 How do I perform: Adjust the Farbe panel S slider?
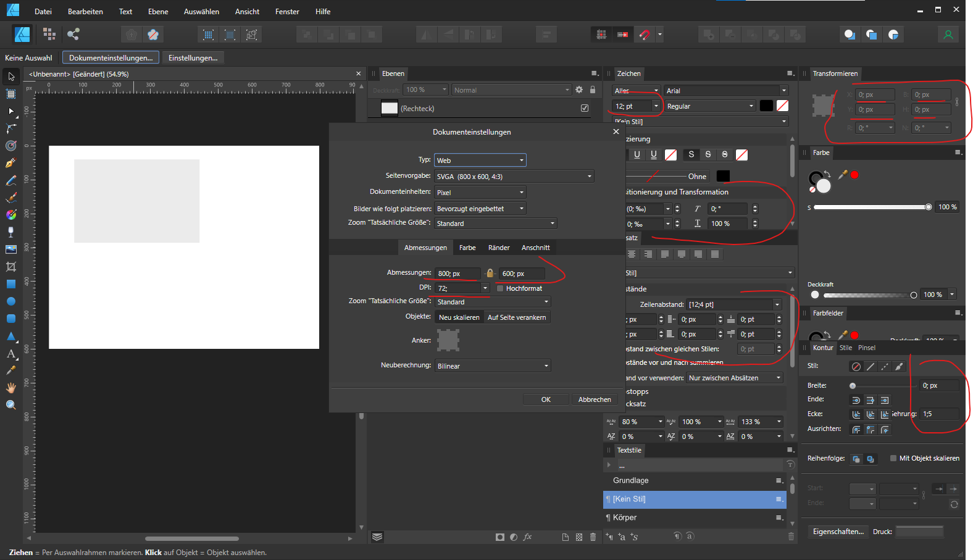pos(872,207)
